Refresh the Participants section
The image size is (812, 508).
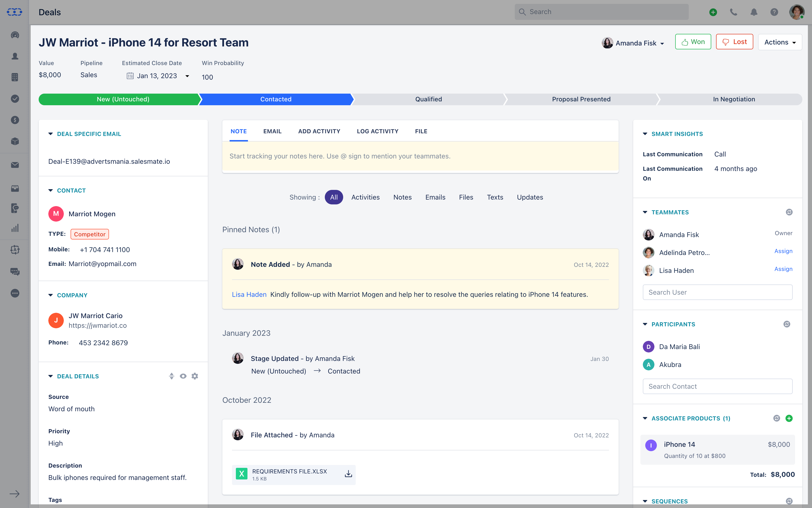click(x=787, y=324)
